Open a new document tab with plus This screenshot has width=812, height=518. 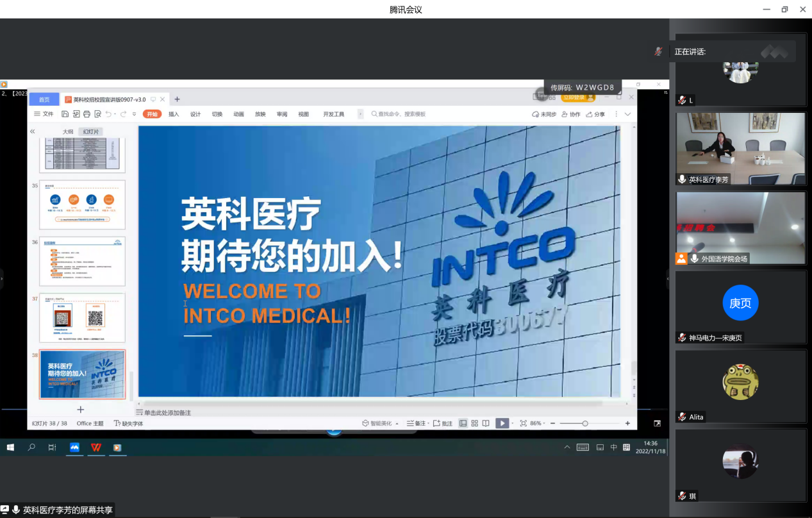[x=178, y=99]
